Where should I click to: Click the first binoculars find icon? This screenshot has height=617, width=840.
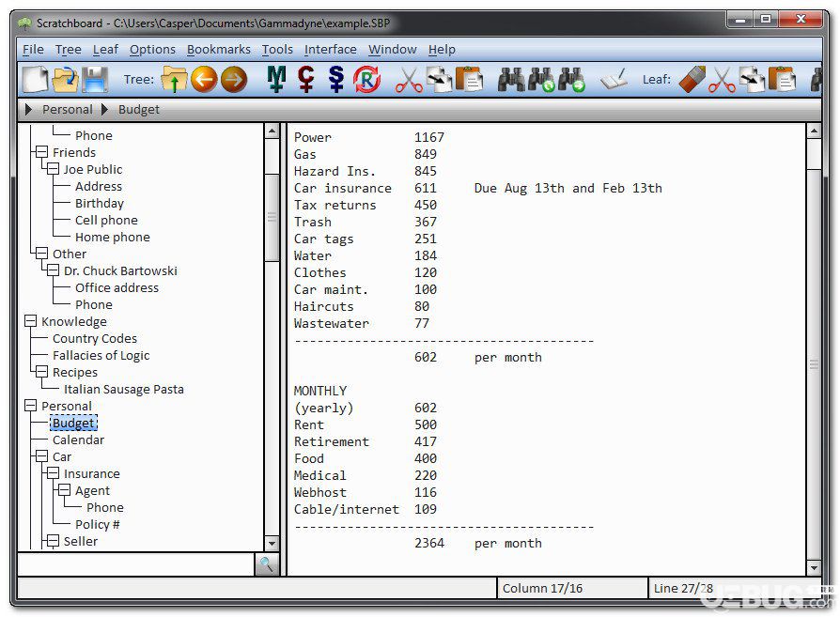coord(511,79)
